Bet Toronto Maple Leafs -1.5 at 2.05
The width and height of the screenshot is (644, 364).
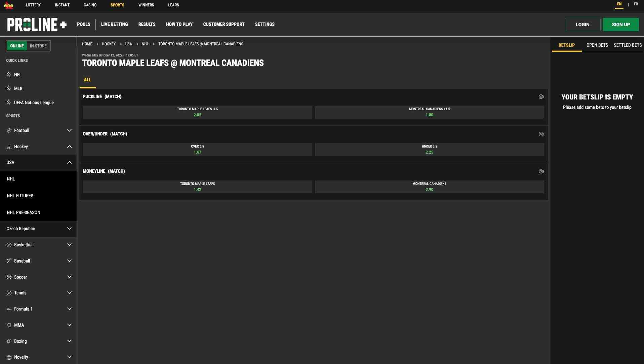(x=197, y=112)
